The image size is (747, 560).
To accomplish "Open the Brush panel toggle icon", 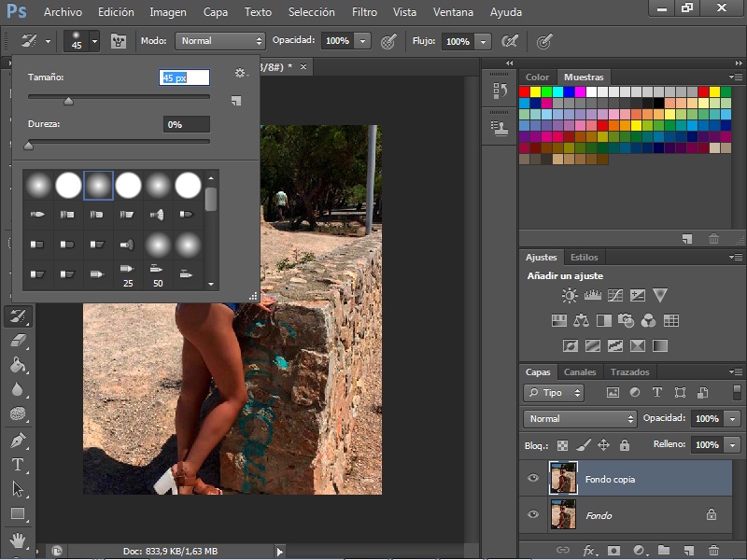I will [119, 41].
